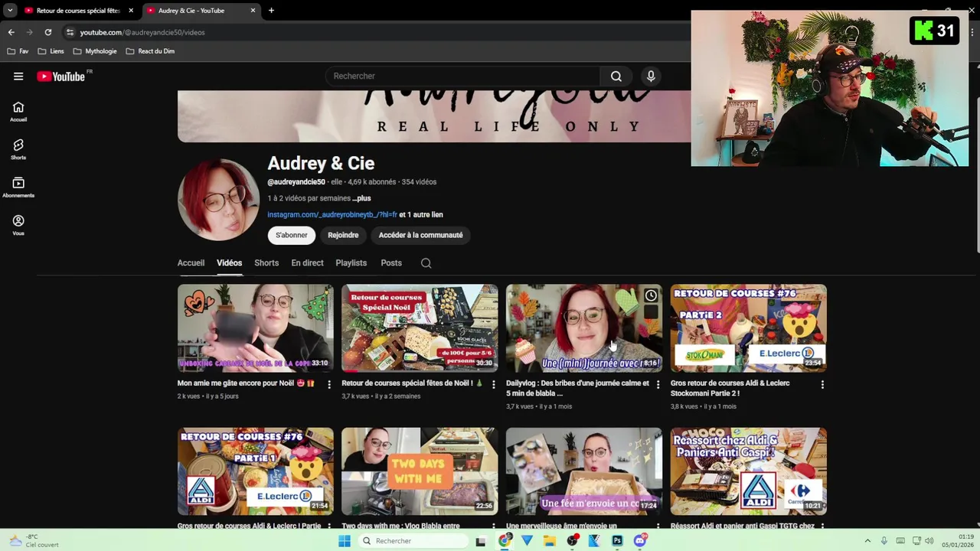
Task: Search within the channel using the magnifier
Action: tap(426, 263)
